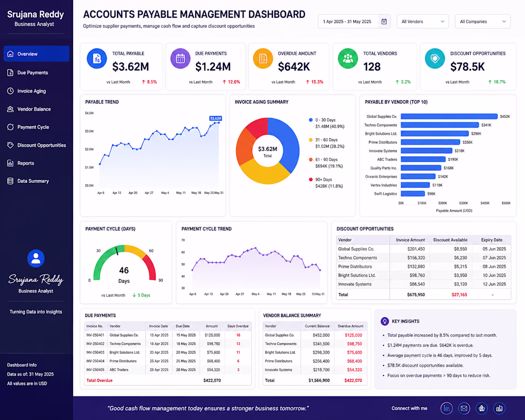Viewport: 525px width, 420px height.
Task: Open Discount Opportunities menu item
Action: 36,145
